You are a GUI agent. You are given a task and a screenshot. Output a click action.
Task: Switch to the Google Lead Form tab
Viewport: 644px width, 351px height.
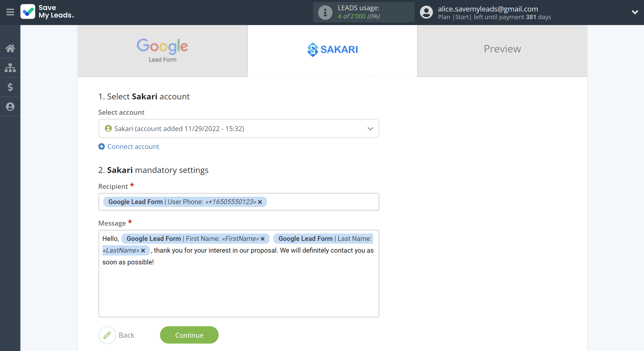(x=163, y=51)
